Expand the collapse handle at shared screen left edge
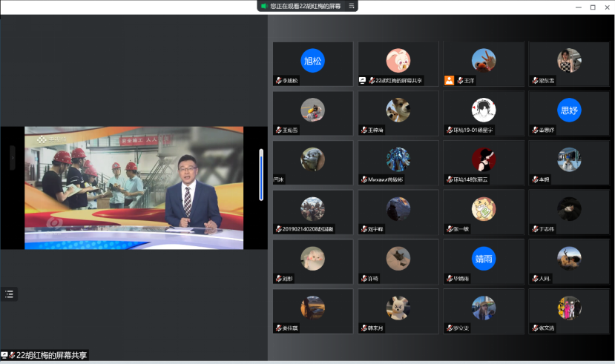 (12, 158)
